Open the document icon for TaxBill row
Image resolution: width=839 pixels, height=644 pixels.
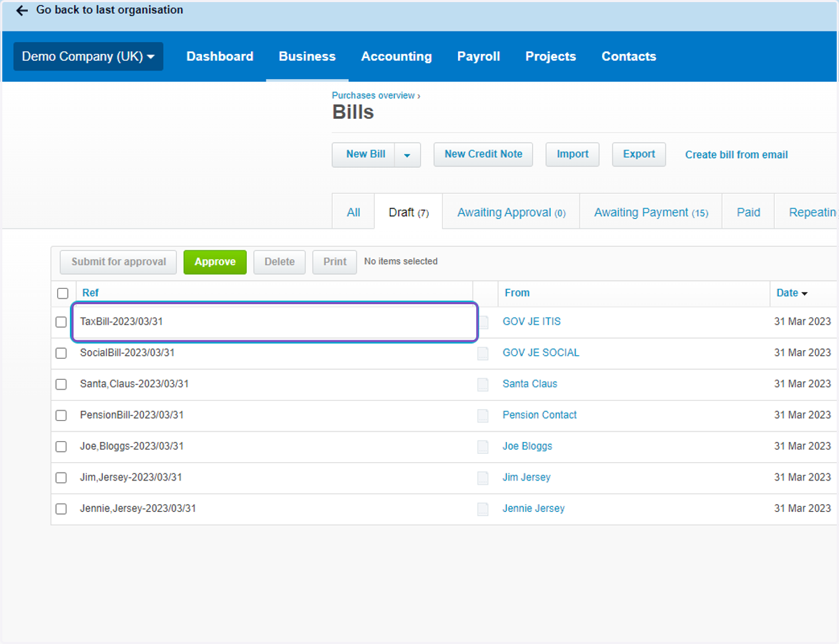[x=483, y=322]
